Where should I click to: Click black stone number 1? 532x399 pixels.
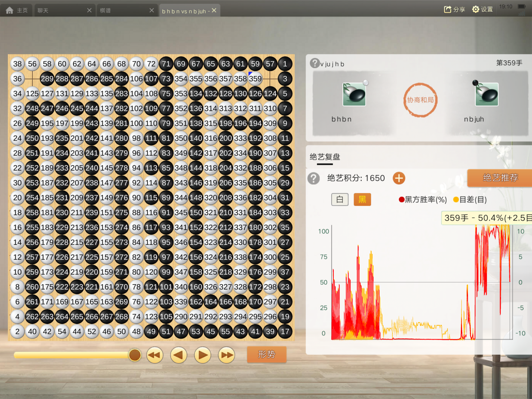coord(285,64)
